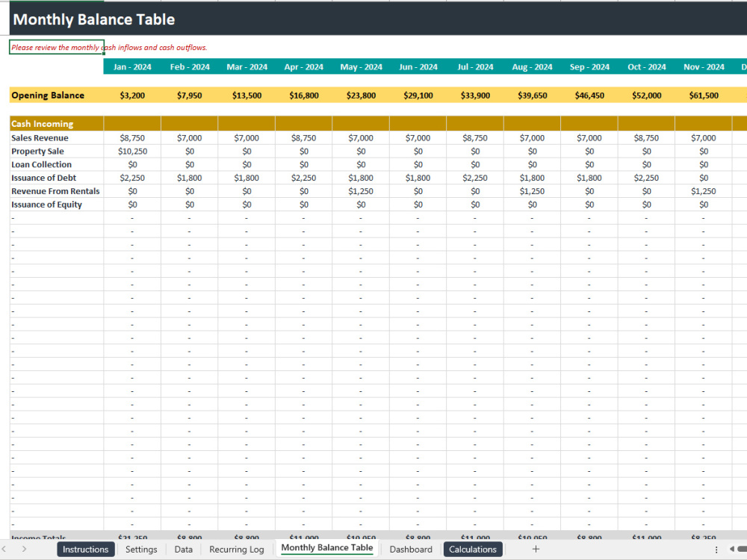Click the $3,200 opening balance cell

[132, 96]
